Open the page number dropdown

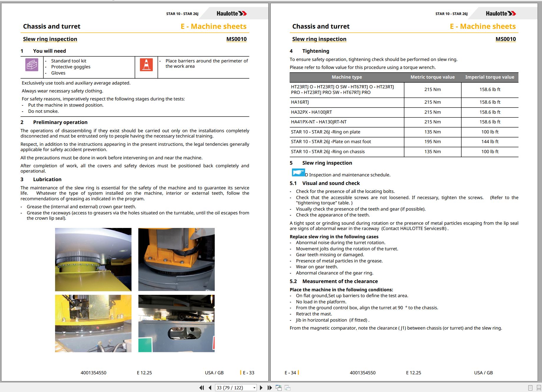(254, 388)
